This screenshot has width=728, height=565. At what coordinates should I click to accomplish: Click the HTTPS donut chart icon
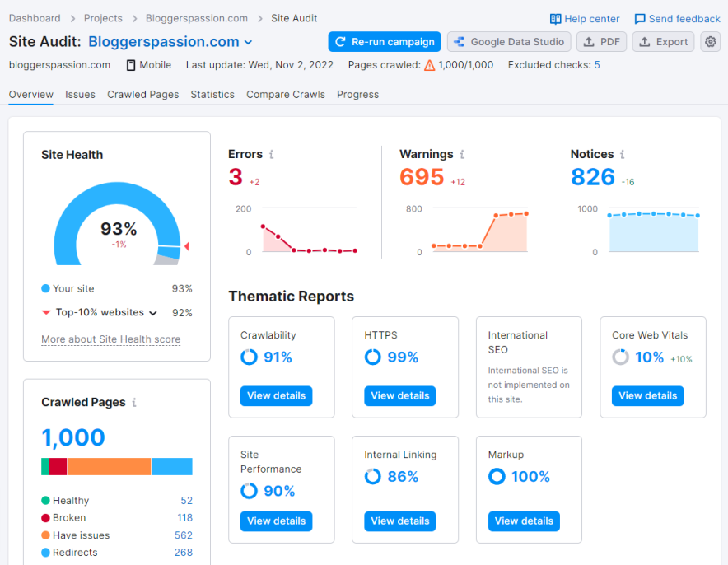point(372,357)
